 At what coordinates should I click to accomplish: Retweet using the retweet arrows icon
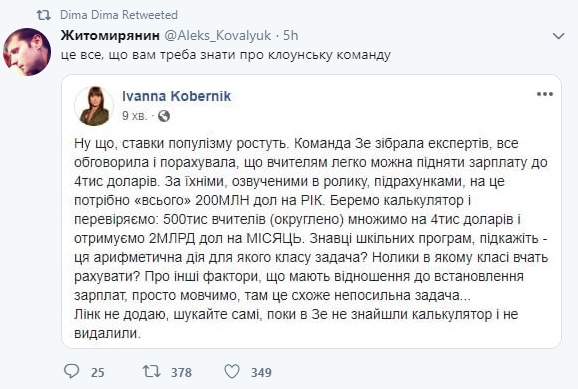point(152,371)
